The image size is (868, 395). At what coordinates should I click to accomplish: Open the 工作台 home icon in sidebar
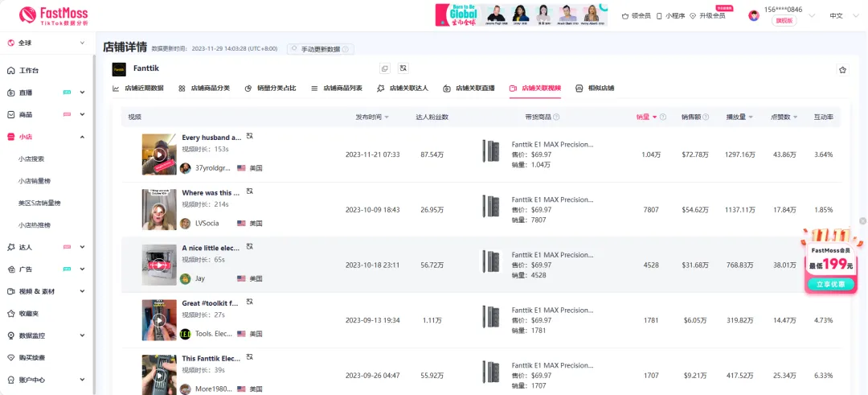click(x=10, y=71)
